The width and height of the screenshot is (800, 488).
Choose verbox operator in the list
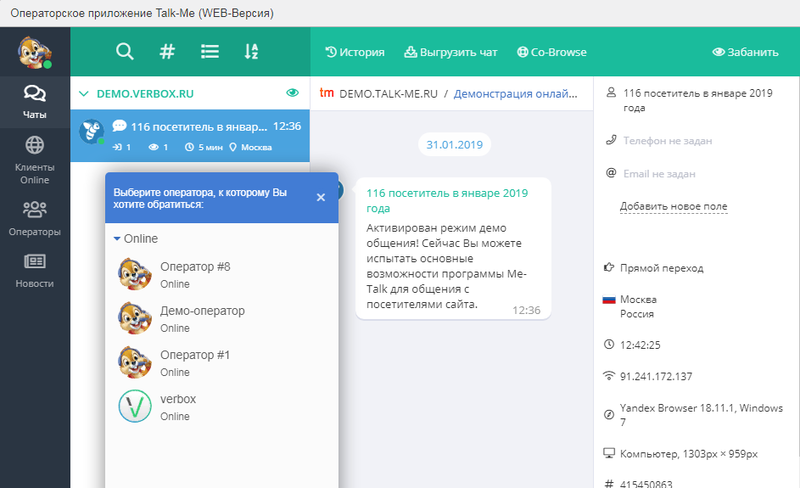coord(178,406)
